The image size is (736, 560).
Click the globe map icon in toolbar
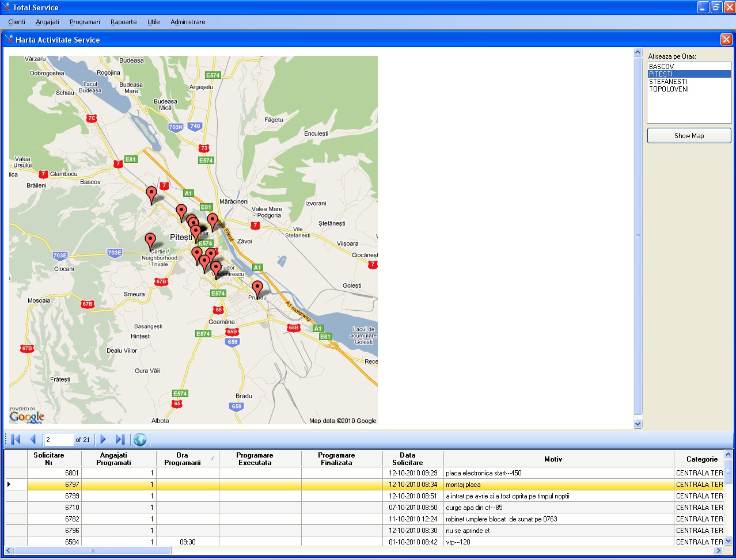[140, 440]
